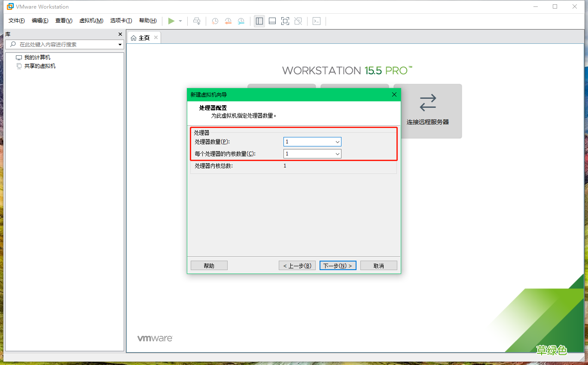The image size is (588, 365).
Task: Click the thumbnail bar view icon
Action: (272, 21)
